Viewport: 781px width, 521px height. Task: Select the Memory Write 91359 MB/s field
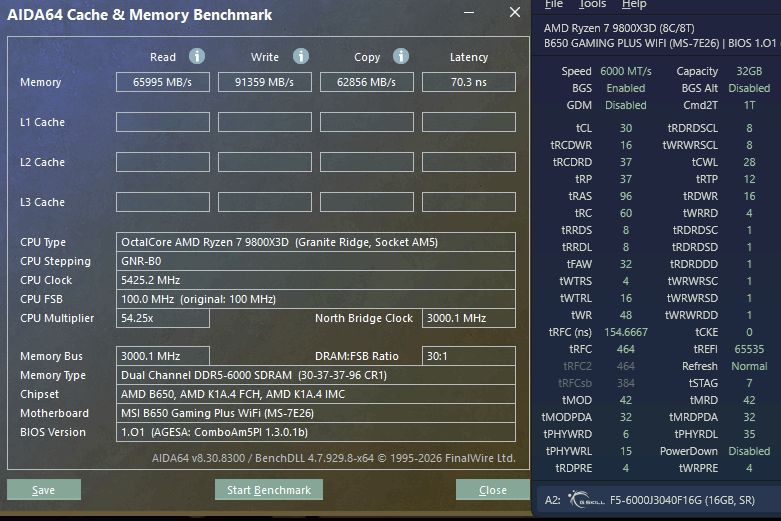point(264,82)
